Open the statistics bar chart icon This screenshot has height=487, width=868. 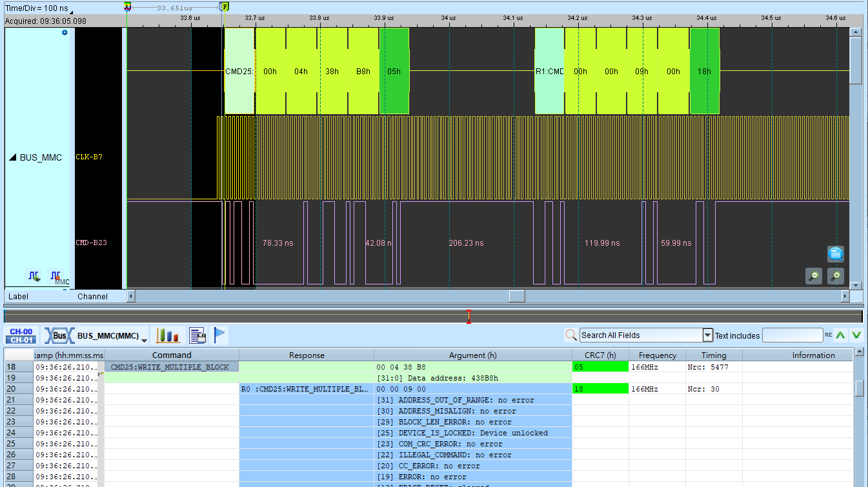pos(168,335)
